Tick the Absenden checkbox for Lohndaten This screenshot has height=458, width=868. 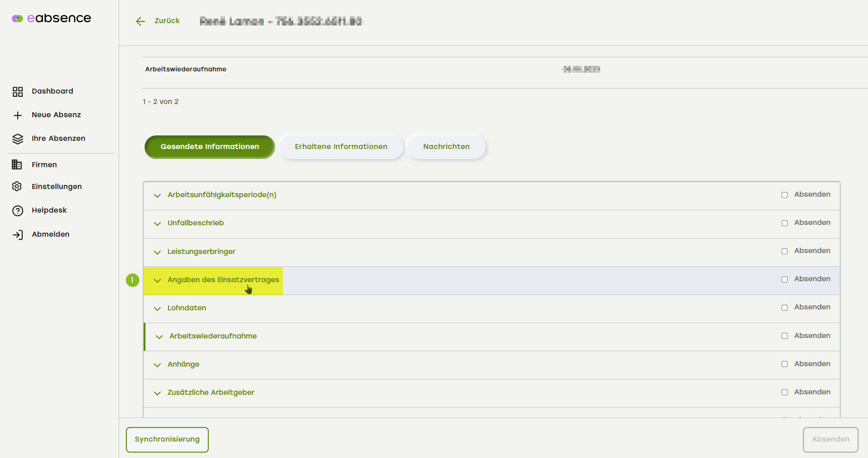(x=784, y=308)
